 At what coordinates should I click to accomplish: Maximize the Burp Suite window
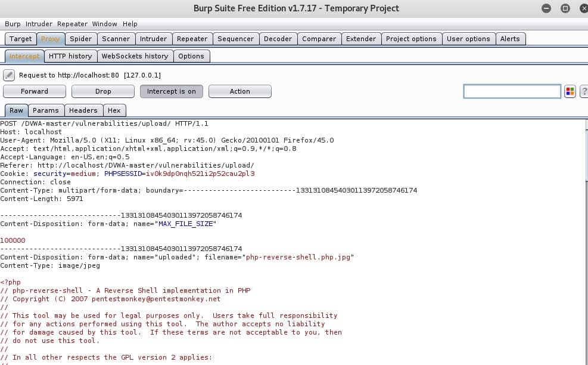pos(565,8)
